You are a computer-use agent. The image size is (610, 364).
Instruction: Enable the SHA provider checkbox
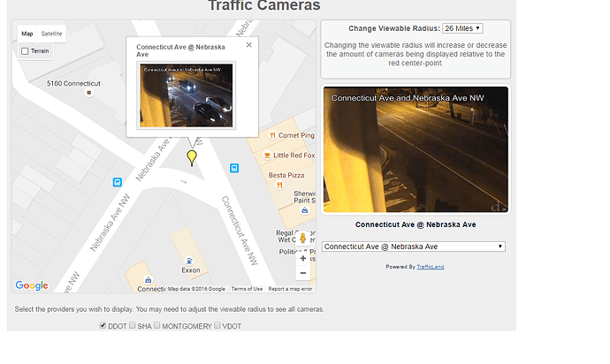[132, 326]
